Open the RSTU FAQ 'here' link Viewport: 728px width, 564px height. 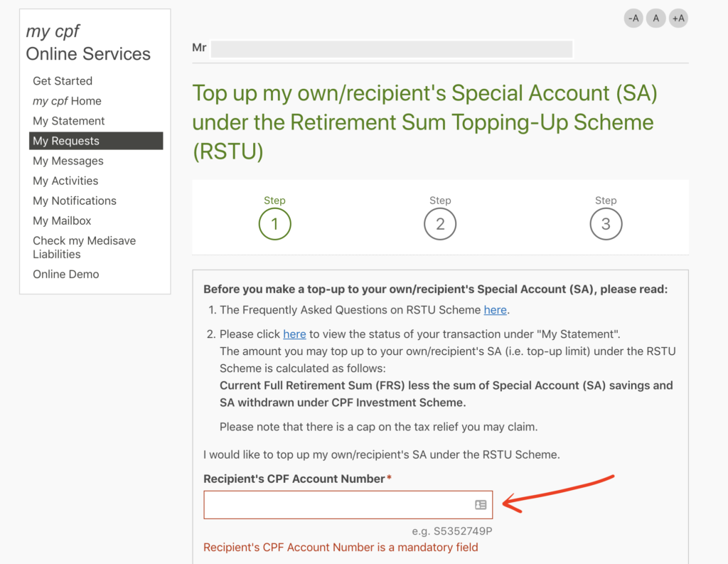coord(495,310)
